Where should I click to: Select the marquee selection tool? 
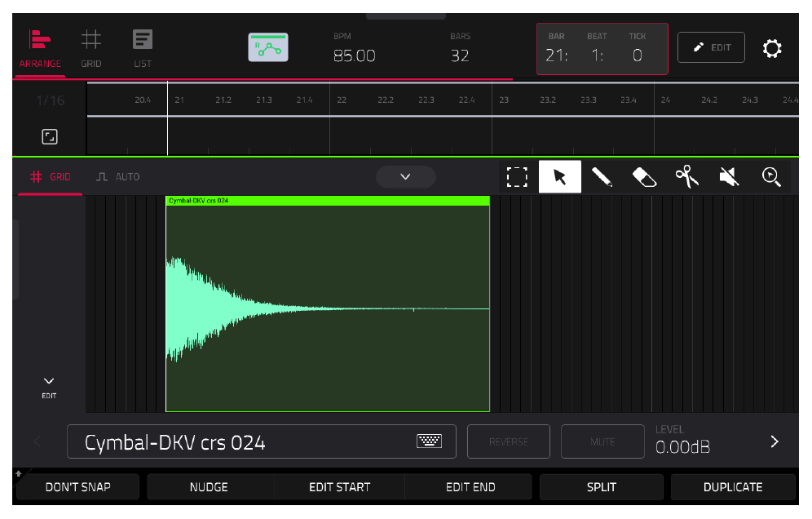tap(517, 177)
